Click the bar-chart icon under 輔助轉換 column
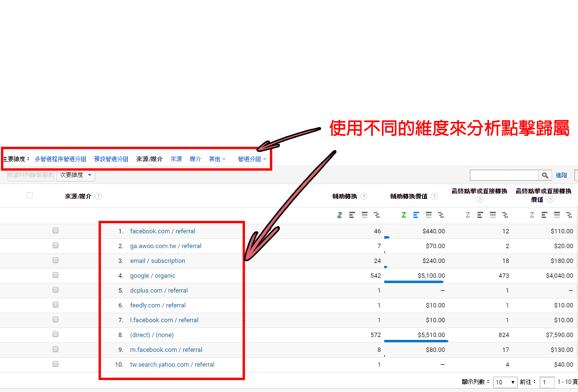This screenshot has height=392, width=578. (x=352, y=215)
